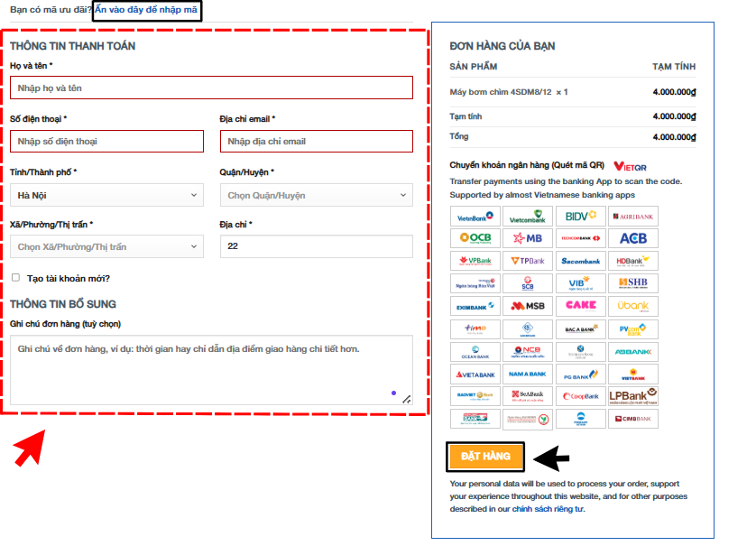Image resolution: width=756 pixels, height=555 pixels.
Task: Select the LPBank logo
Action: click(x=632, y=396)
